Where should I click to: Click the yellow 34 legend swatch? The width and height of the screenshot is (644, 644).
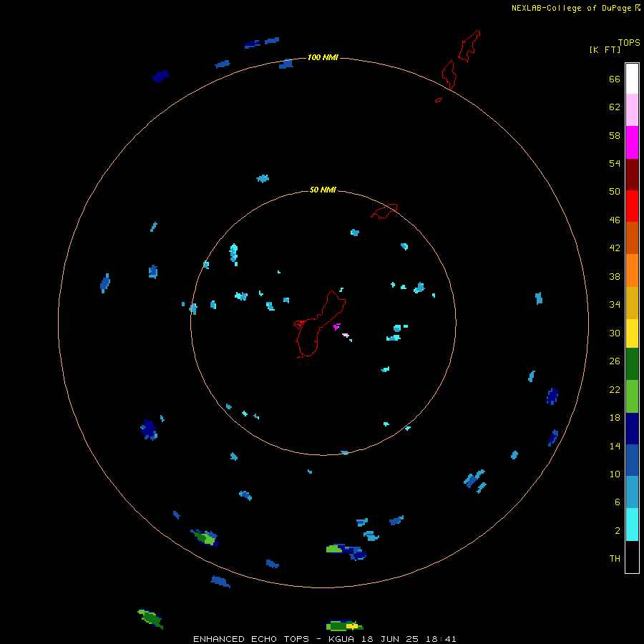(632, 333)
